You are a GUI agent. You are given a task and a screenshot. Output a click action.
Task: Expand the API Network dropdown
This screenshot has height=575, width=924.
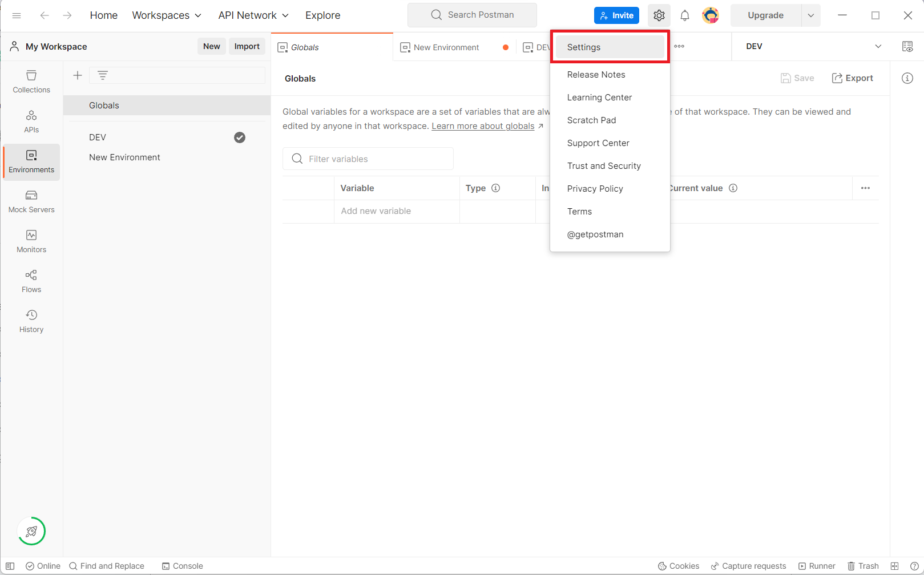coord(253,15)
